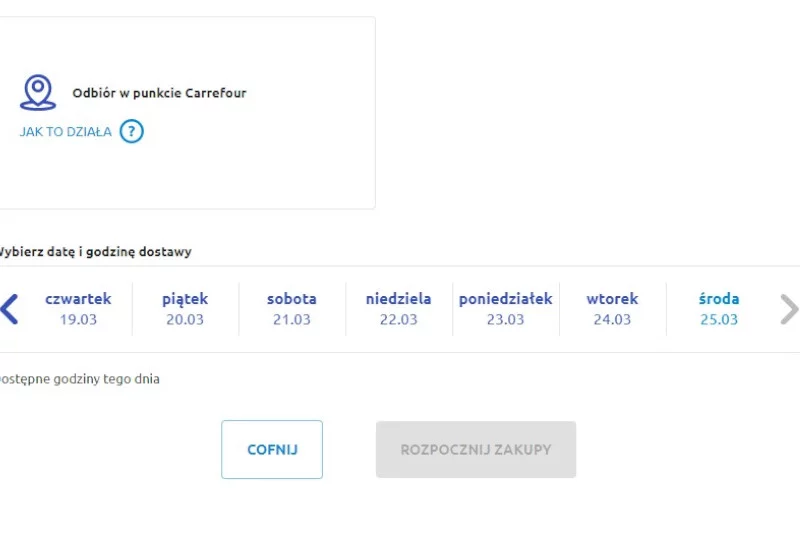Select the czwartek day tab
Viewport: 800px width, 533px height.
coord(78,309)
